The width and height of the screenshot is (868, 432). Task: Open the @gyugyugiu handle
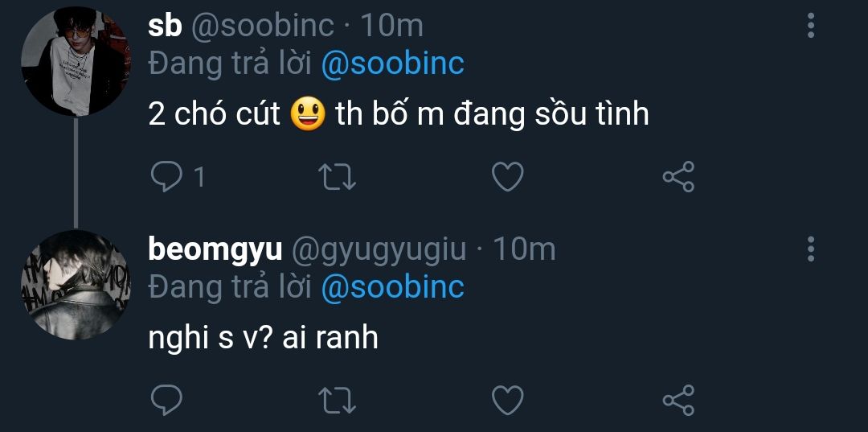click(x=378, y=250)
